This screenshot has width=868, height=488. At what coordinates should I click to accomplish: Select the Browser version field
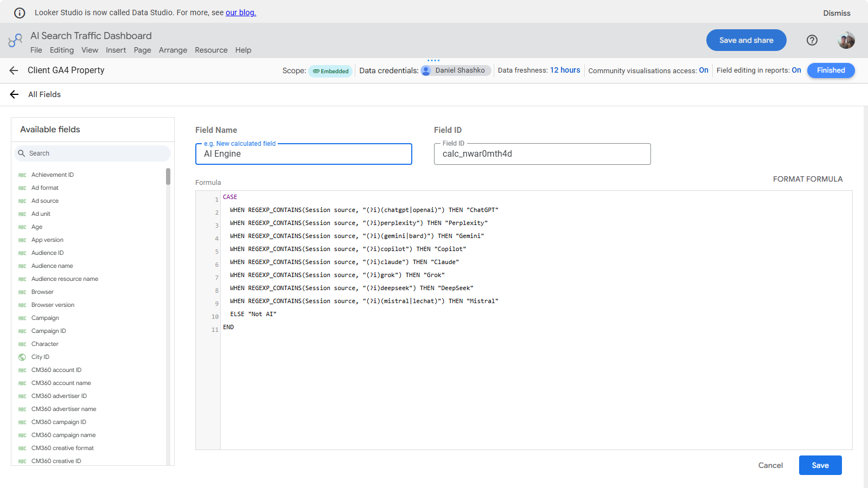click(53, 305)
